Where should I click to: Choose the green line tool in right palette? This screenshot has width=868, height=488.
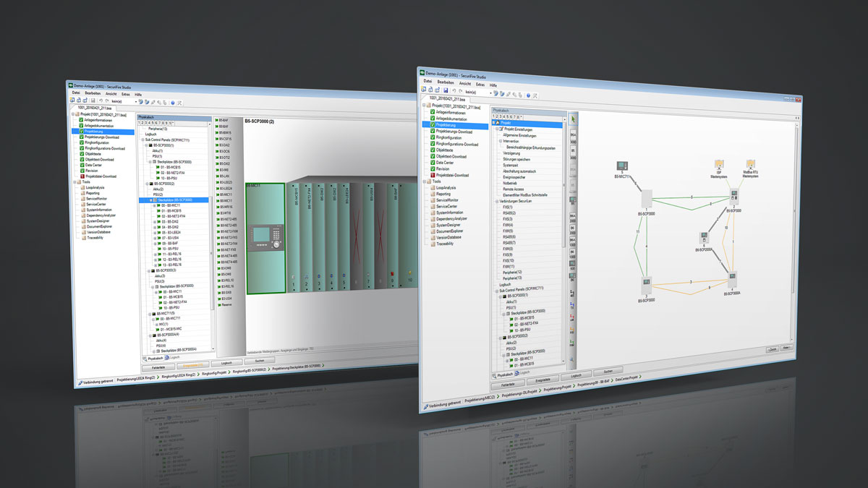coord(572,343)
